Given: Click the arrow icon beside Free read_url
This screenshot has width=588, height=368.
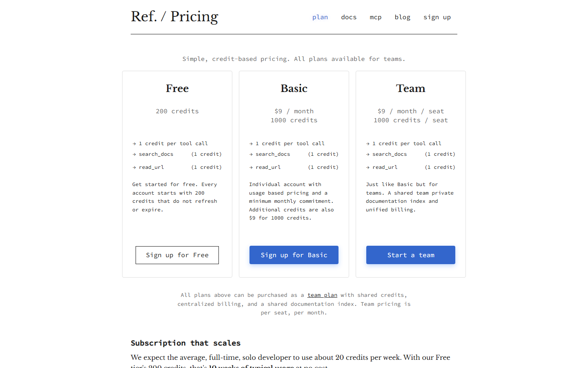Looking at the screenshot, I should click(x=134, y=168).
